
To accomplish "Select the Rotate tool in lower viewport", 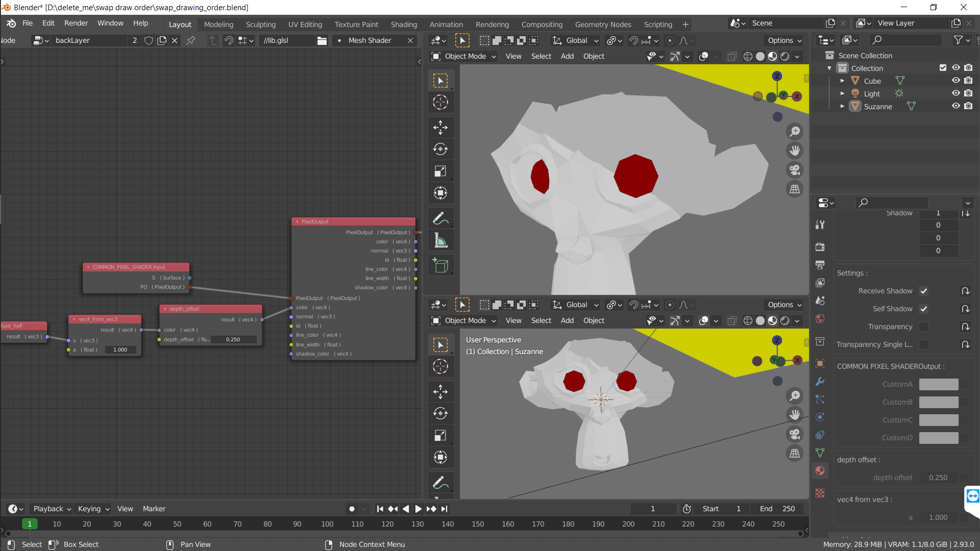I will 440,414.
